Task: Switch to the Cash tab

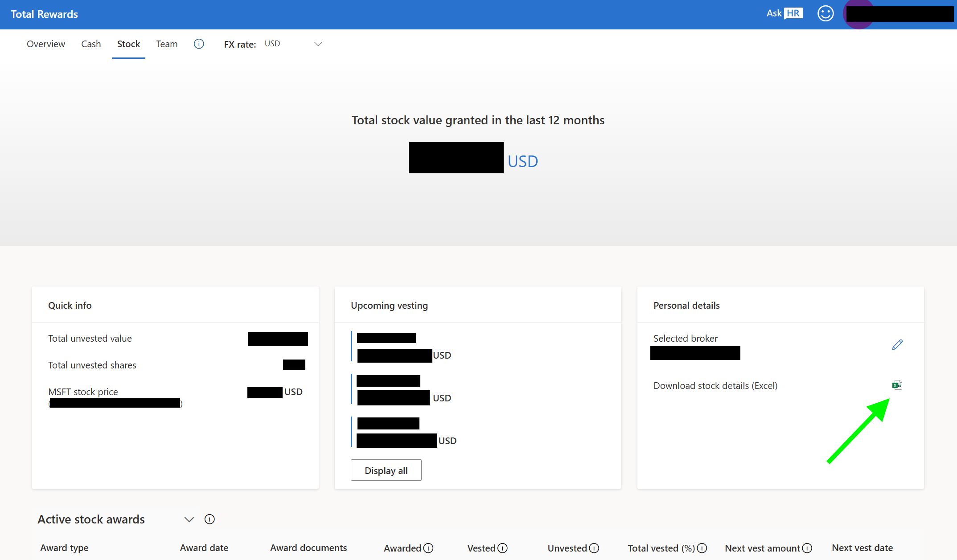Action: coord(91,44)
